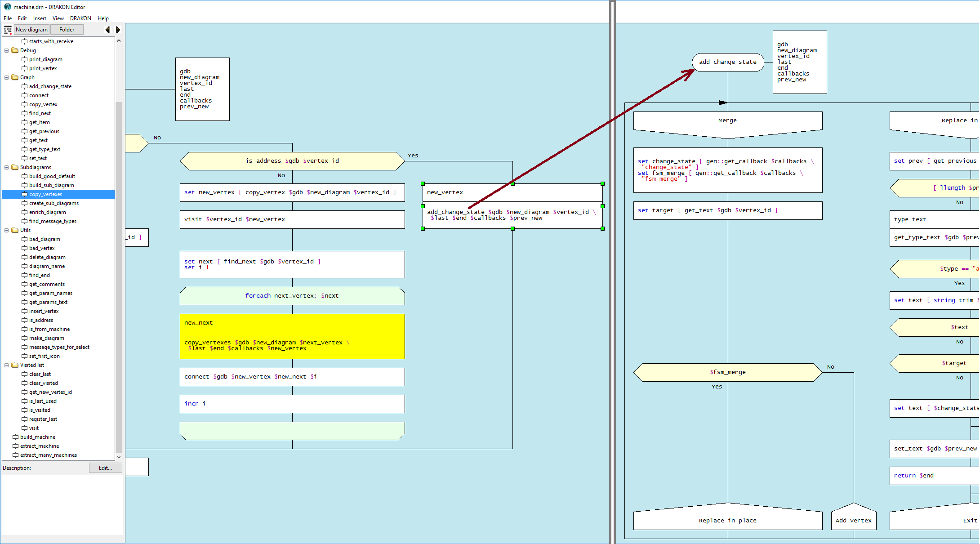980x544 pixels.
Task: Select the yellow new_next block
Action: point(292,323)
